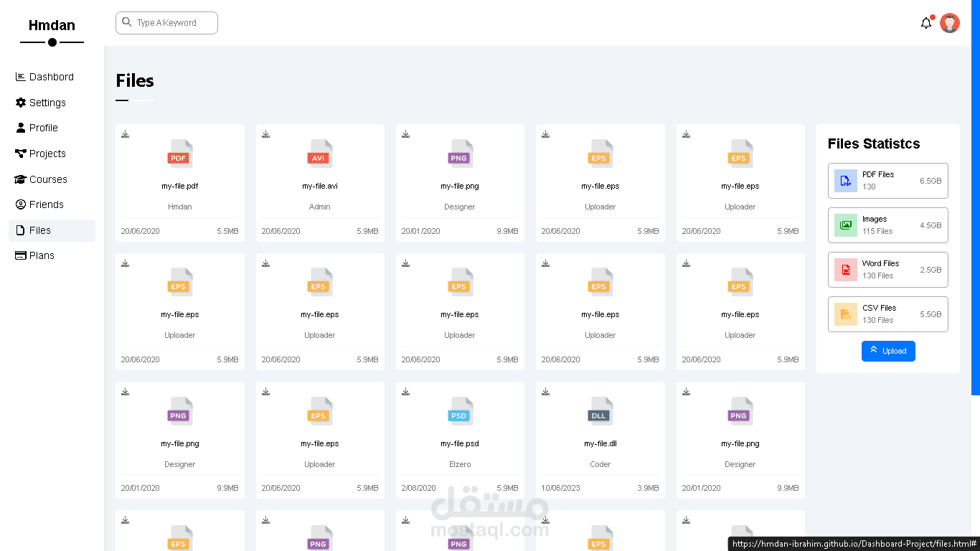Open Courses from the sidebar

point(52,179)
